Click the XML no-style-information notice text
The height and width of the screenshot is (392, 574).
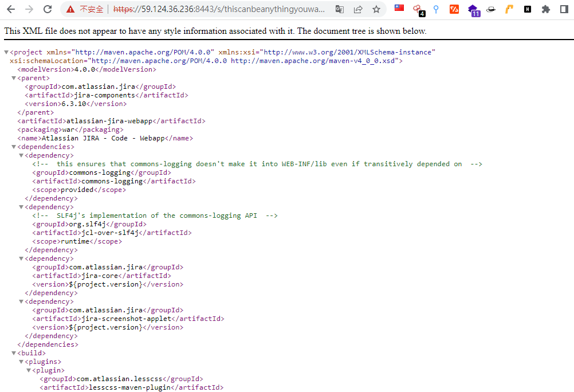(215, 31)
